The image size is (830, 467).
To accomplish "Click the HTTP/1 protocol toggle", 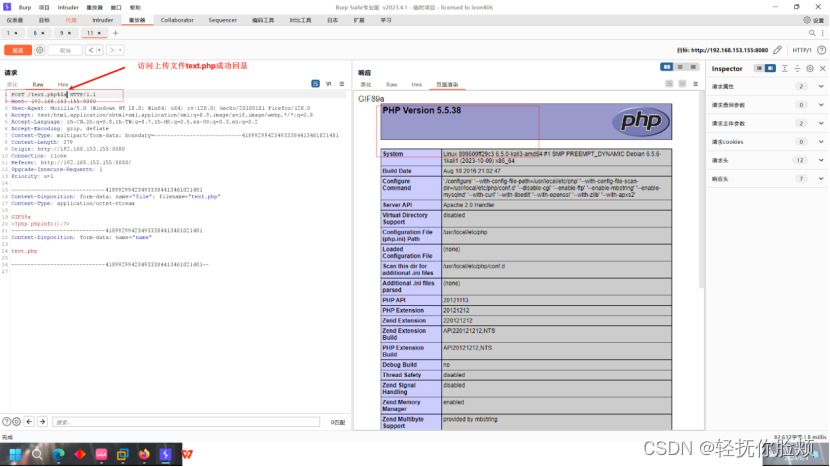I will click(801, 50).
